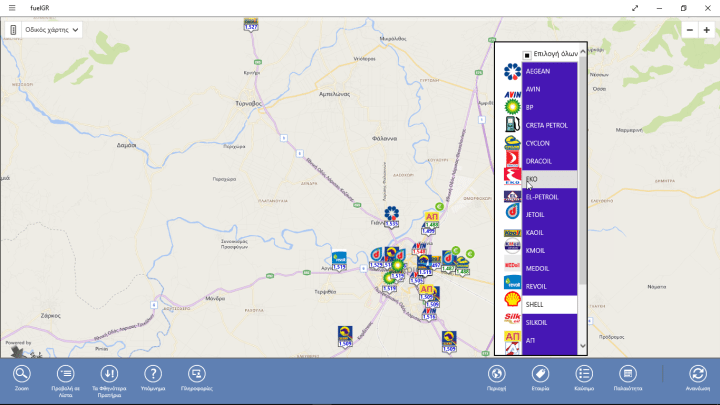The image size is (720, 405).
Task: Click the company list scroll-up arrow
Action: coord(583,51)
